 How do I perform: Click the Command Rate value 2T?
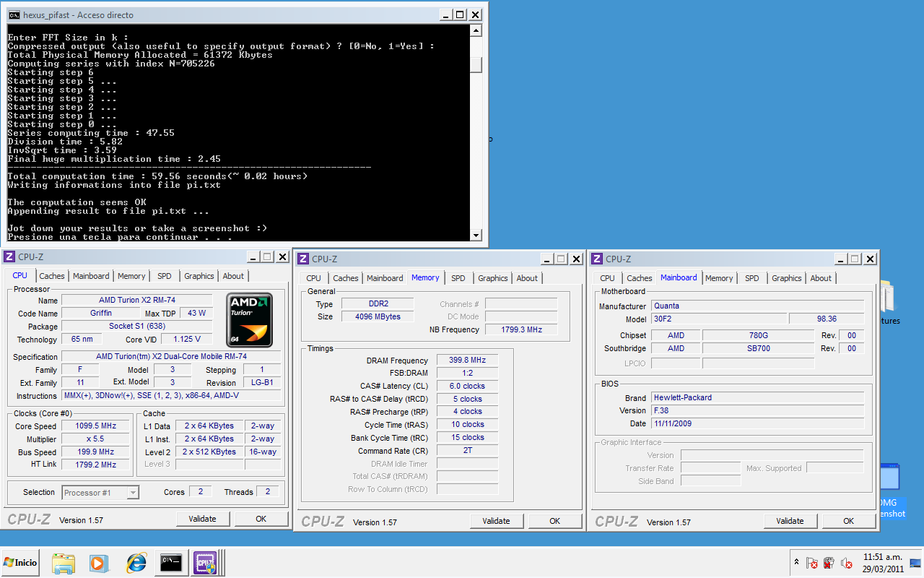(467, 451)
